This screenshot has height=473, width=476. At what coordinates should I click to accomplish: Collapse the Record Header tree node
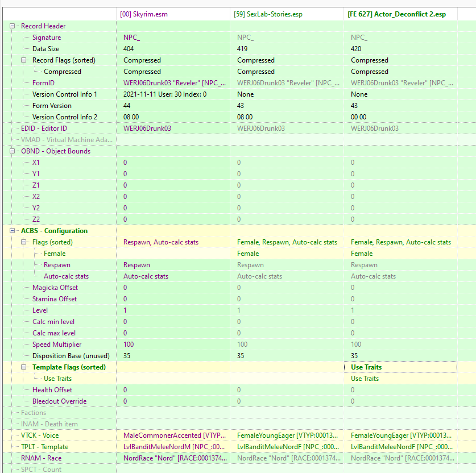pos(12,26)
